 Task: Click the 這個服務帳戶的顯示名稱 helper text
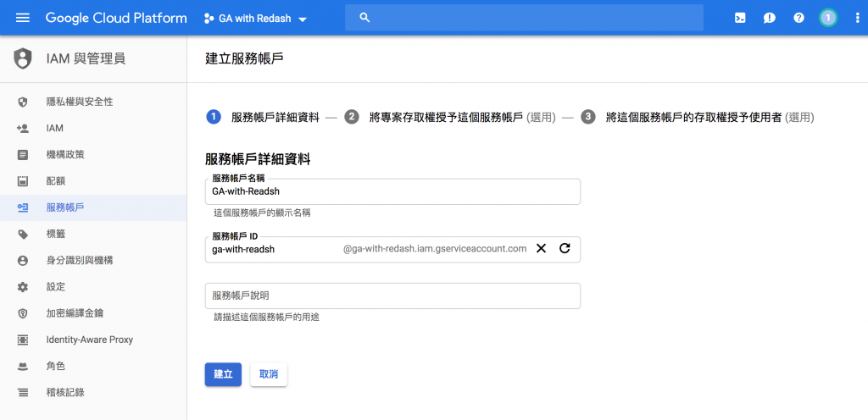[x=262, y=213]
